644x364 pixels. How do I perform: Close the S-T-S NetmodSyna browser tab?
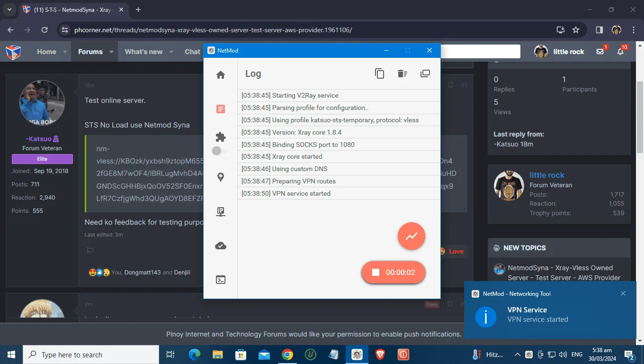point(120,9)
